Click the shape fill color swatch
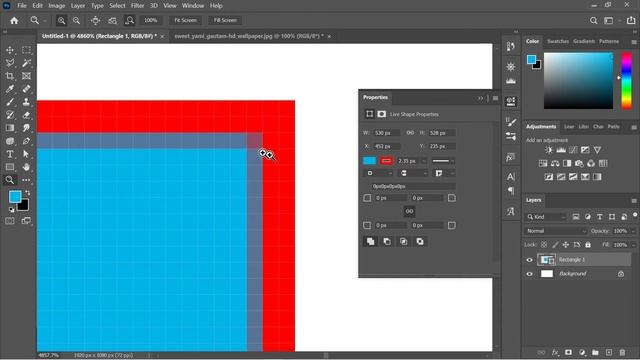This screenshot has width=640, height=360. (x=369, y=161)
